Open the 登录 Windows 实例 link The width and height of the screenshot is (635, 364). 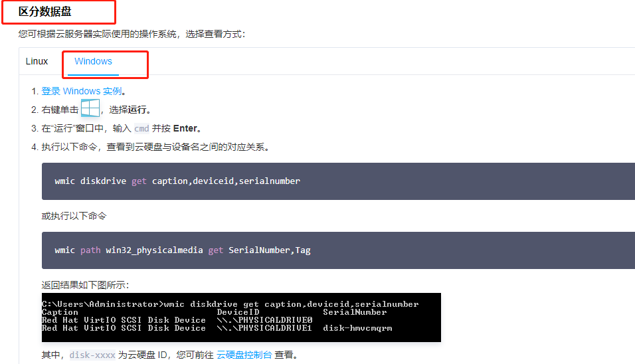click(82, 92)
